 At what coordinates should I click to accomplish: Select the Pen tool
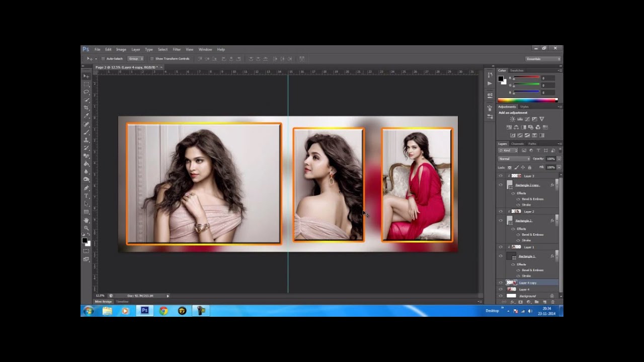tap(86, 188)
